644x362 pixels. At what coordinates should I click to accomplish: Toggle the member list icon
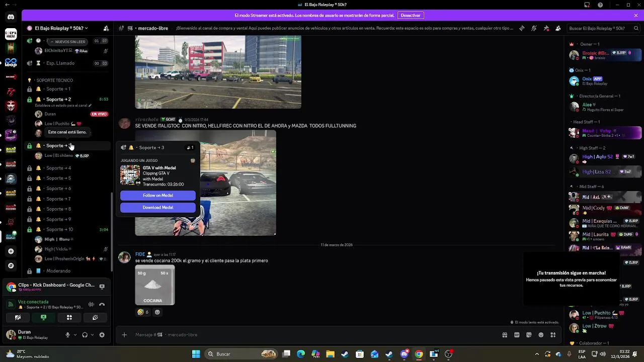tap(558, 28)
